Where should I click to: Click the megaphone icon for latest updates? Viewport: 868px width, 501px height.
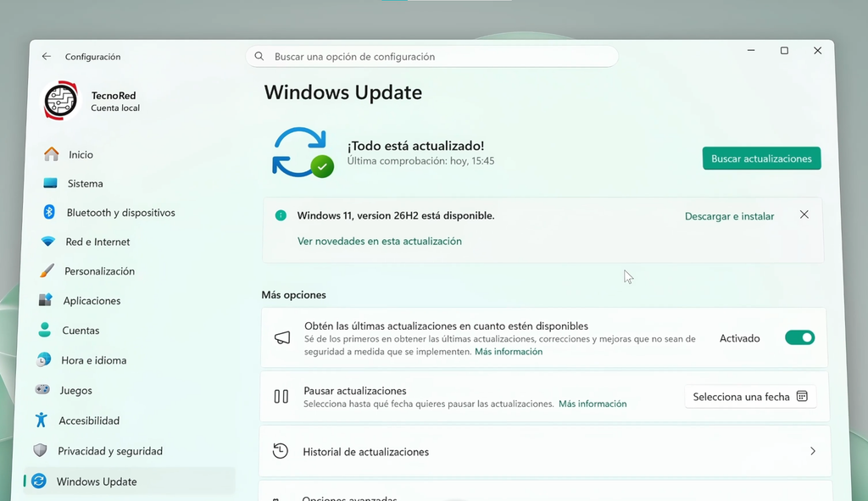tap(282, 337)
